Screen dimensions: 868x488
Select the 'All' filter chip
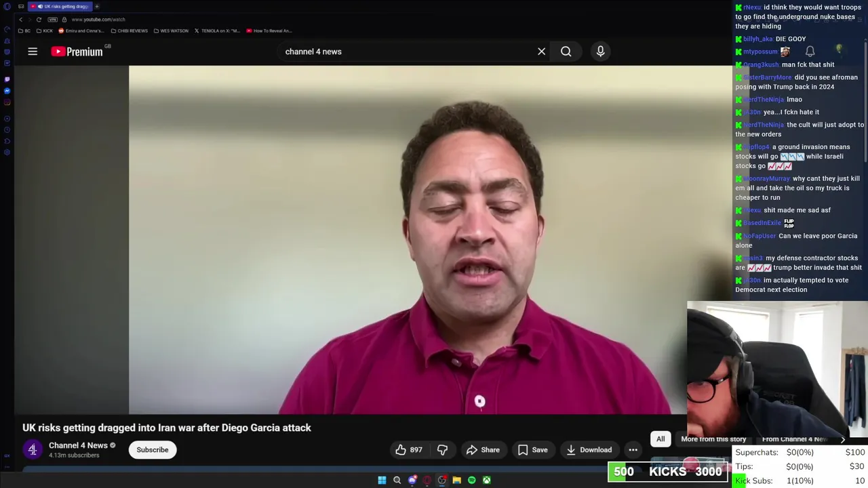(x=660, y=439)
